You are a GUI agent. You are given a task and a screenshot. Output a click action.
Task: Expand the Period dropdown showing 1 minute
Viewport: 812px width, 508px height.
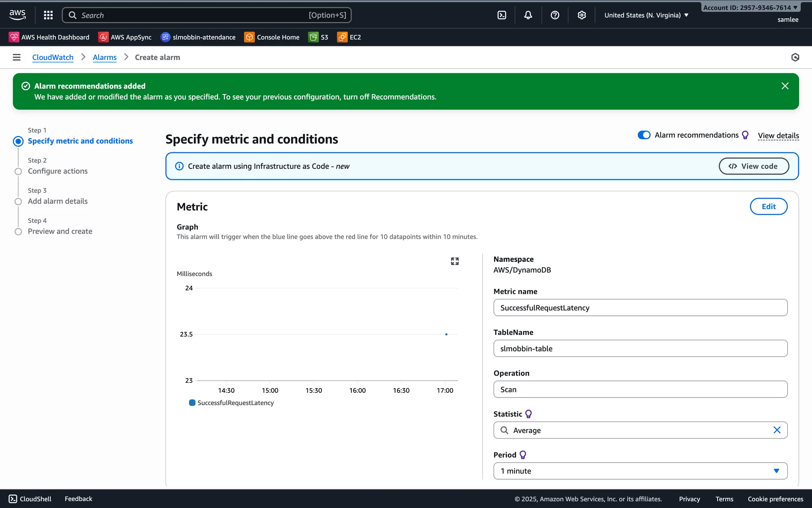[640, 471]
